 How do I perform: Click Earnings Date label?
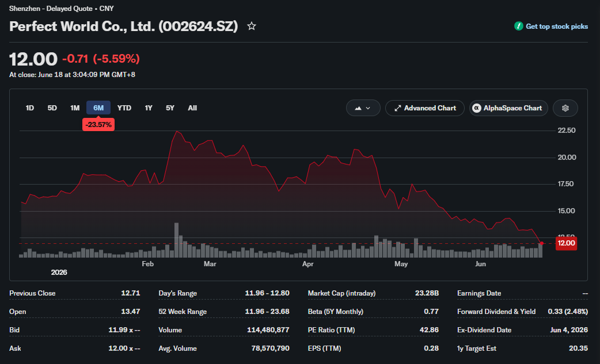(479, 293)
